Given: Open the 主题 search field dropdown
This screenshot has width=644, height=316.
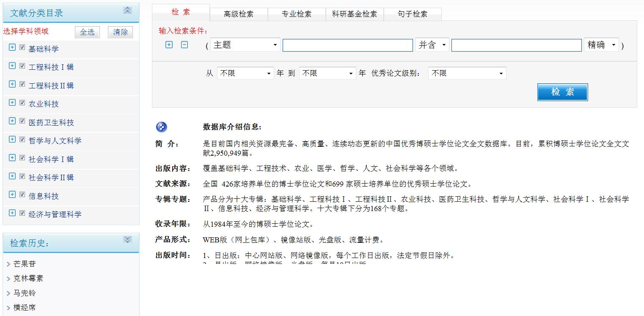Looking at the screenshot, I should (x=245, y=45).
